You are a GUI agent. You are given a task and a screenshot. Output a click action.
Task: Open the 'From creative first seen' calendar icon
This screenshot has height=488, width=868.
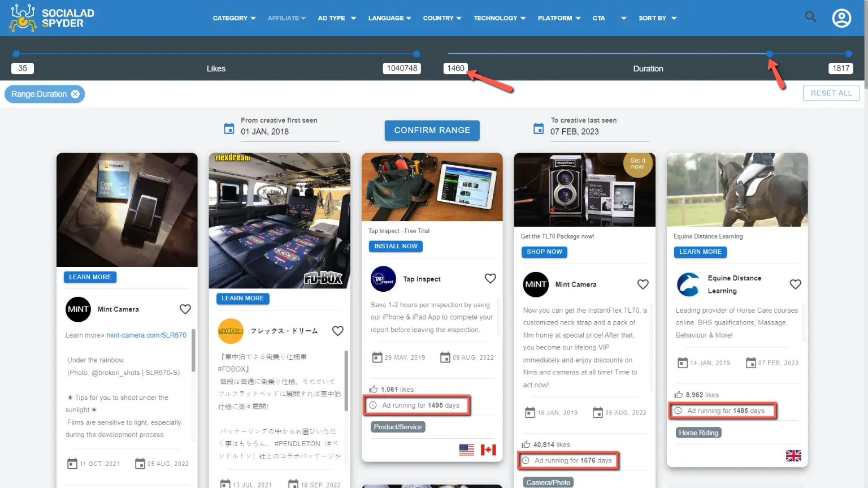coord(229,129)
